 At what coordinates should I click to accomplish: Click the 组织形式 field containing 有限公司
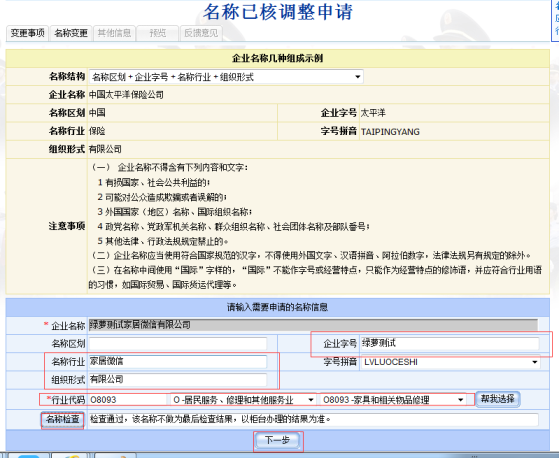[x=178, y=379]
